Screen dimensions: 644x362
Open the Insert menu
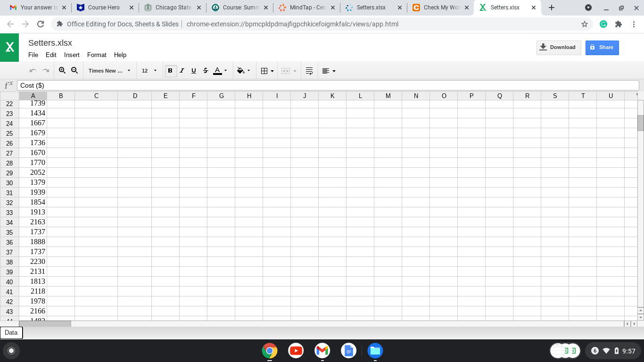pos(72,55)
